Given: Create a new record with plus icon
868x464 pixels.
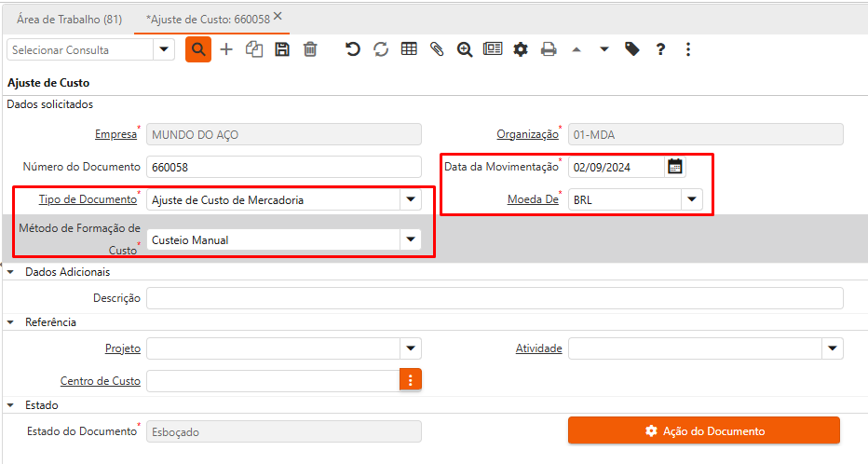Looking at the screenshot, I should click(226, 49).
